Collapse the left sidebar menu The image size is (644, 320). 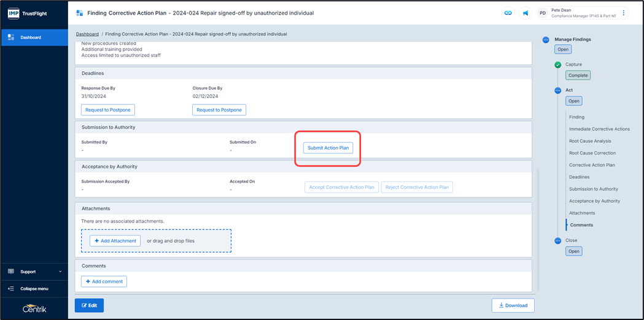tap(34, 289)
